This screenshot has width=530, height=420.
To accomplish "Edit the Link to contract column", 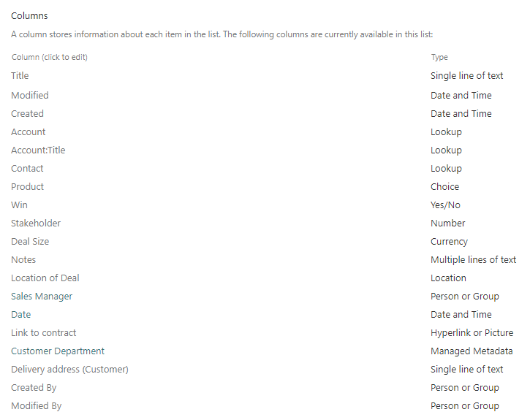I will pyautogui.click(x=43, y=333).
